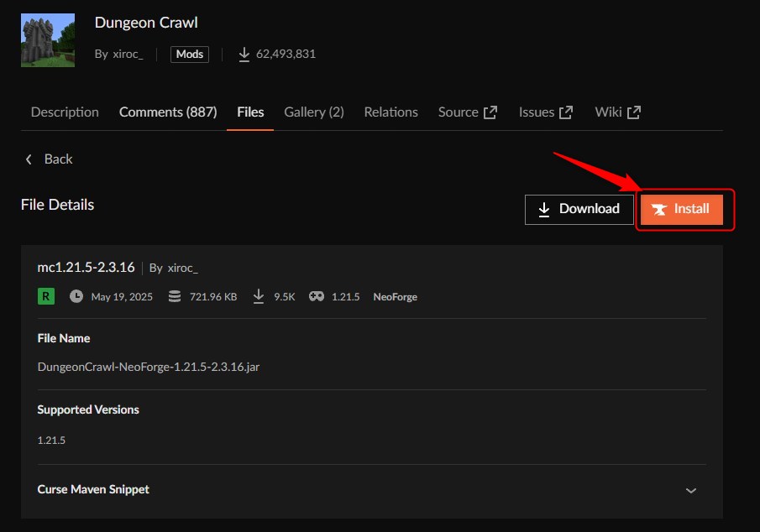Select file name DungeonCrawl-NeoForge-1.21.5-2.3.16.jar
Screen dimensions: 760x532
coord(149,367)
